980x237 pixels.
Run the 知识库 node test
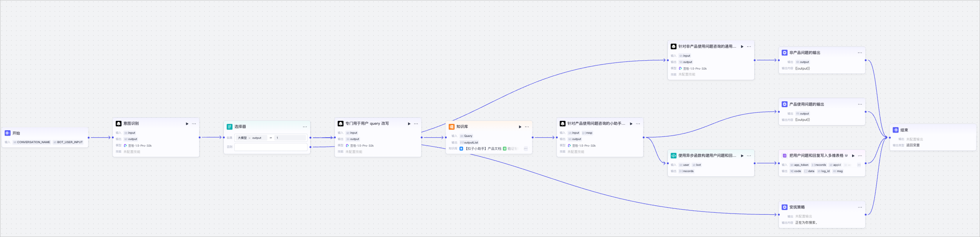click(x=520, y=127)
